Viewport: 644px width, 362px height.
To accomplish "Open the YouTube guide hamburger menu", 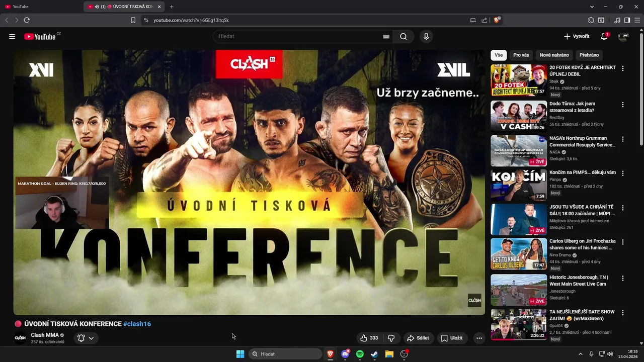I will coord(12,36).
